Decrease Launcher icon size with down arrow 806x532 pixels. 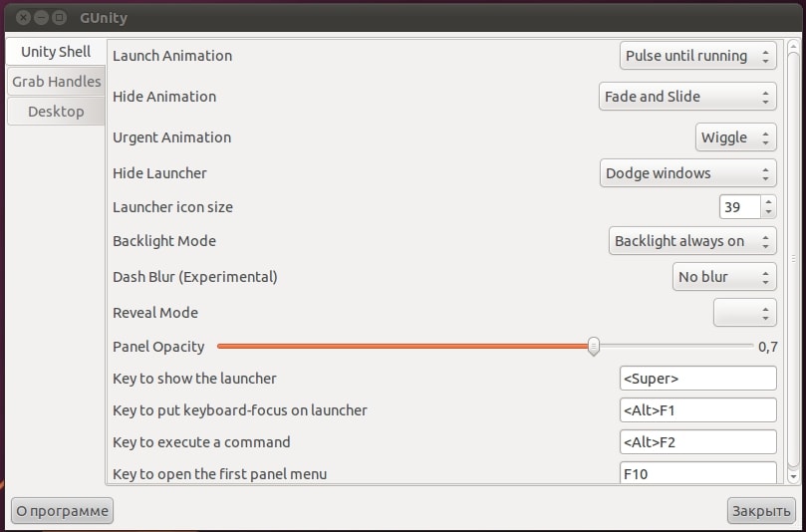pyautogui.click(x=768, y=212)
